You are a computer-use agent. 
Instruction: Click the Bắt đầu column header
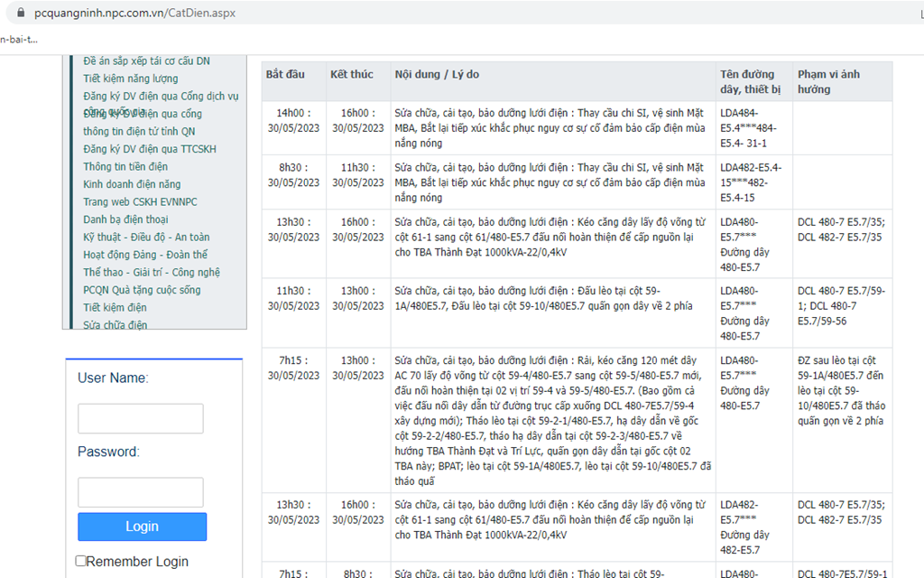288,74
